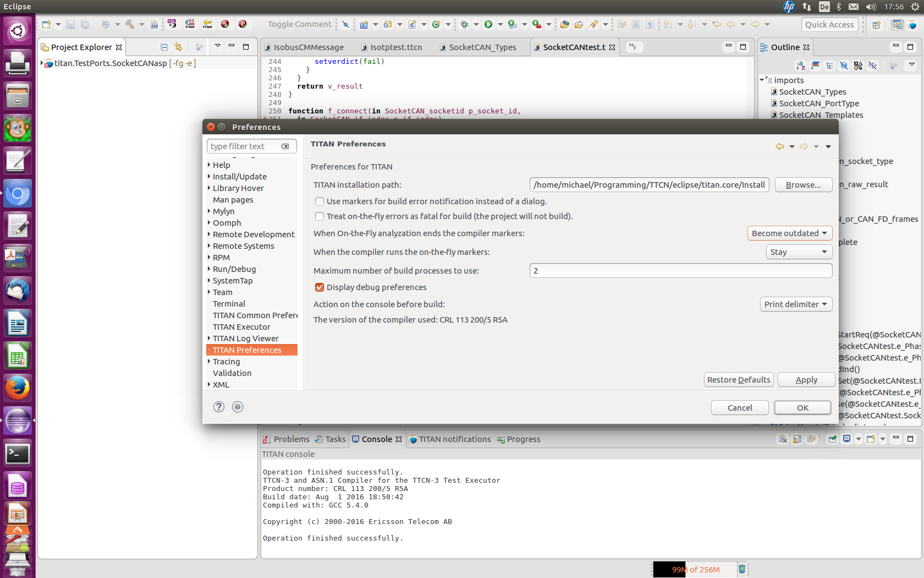The height and width of the screenshot is (578, 924).
Task: Select TITAN Executor in preferences tree
Action: point(241,327)
